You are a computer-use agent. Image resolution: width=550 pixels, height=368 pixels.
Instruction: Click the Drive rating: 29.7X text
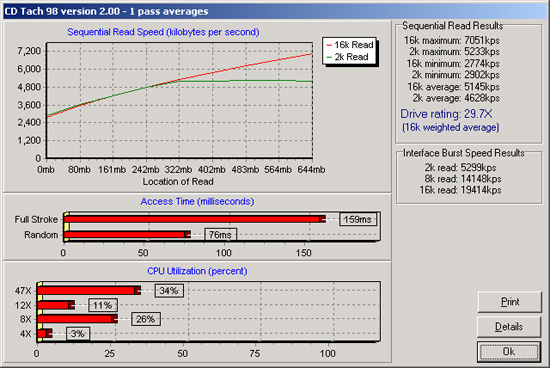click(x=447, y=114)
